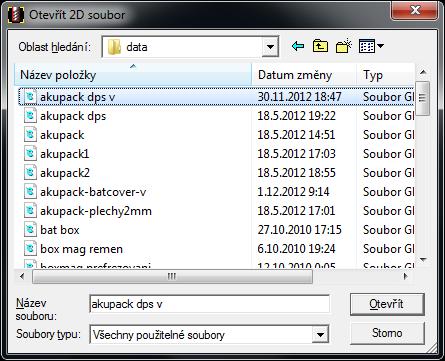Go up one folder level
The width and height of the screenshot is (445, 361).
pyautogui.click(x=320, y=46)
